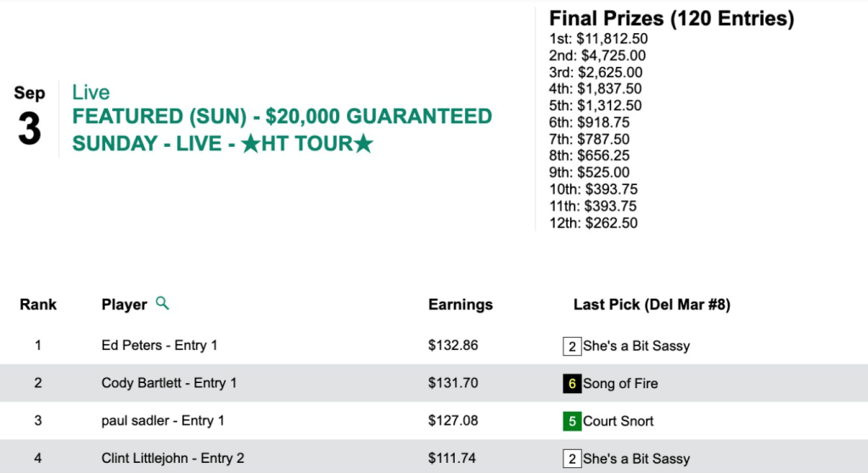Click the Sunday Live HT Tour title line
The height and width of the screenshot is (473, 868).
point(222,144)
